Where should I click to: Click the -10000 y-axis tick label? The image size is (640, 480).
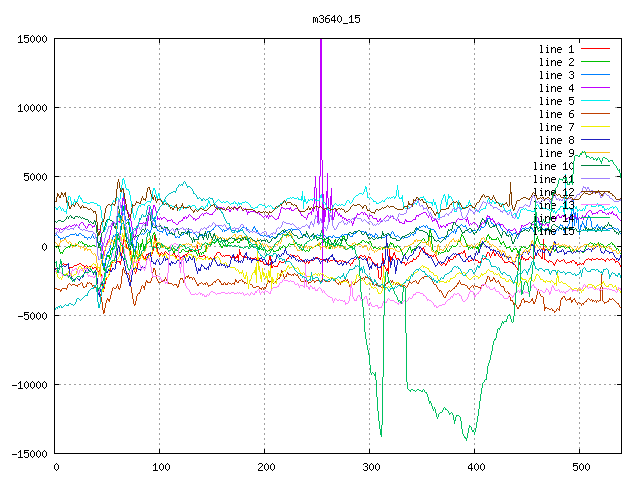(x=28, y=385)
